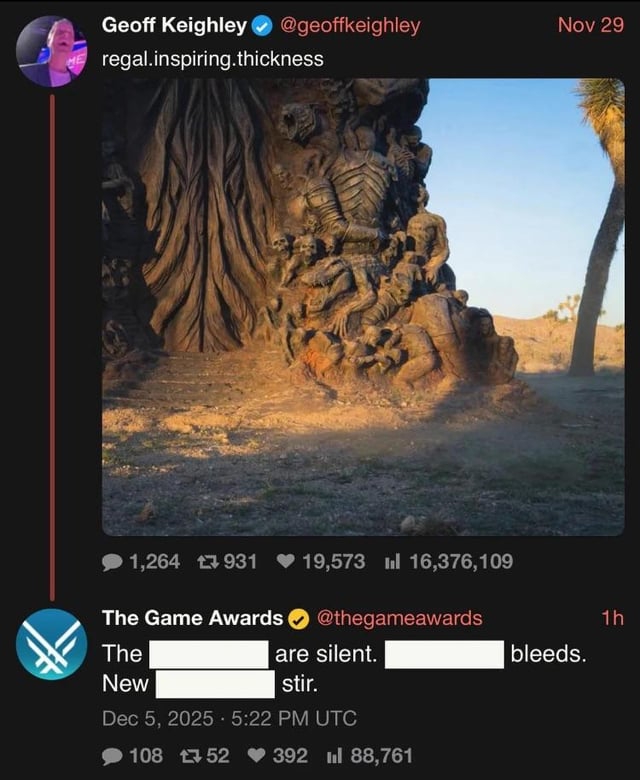The image size is (640, 780).
Task: Click Geoff Keighley's blue verified badge
Action: tap(262, 26)
